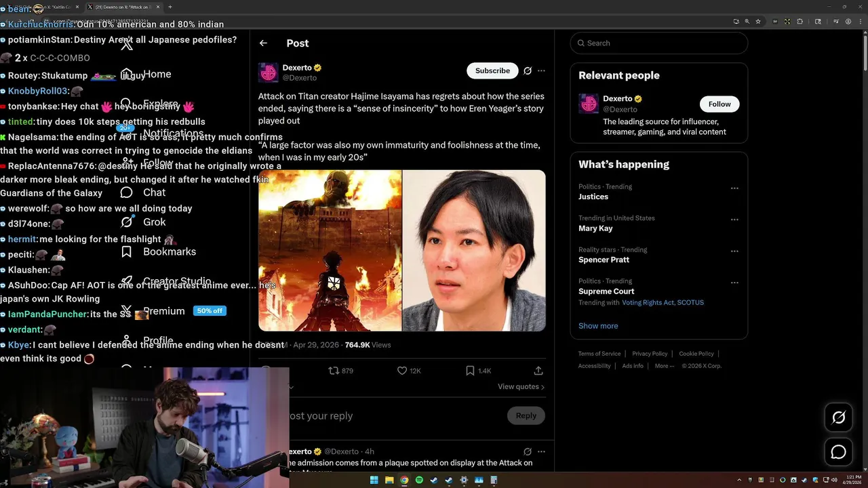Click the X Search box
The image size is (868, 488).
point(659,43)
